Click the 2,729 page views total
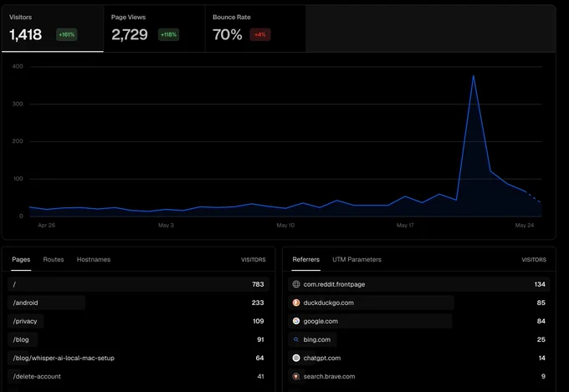This screenshot has height=392, width=569. point(130,35)
